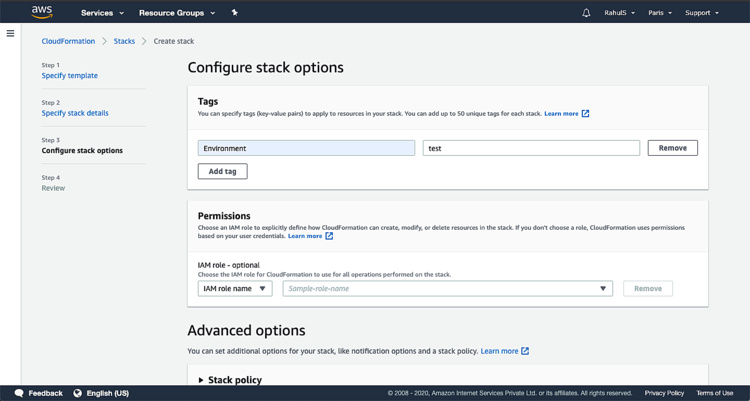Go to Specify template step
Screen dimensions: 750x401
[69, 76]
